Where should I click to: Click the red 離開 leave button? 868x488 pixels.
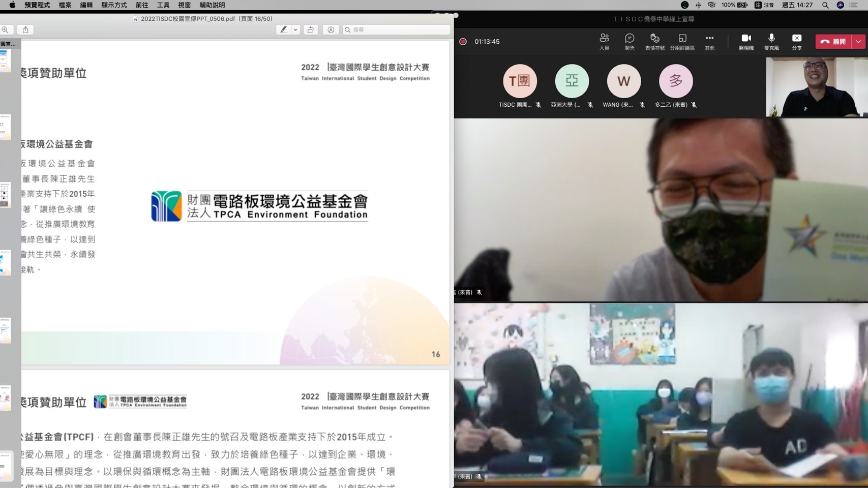coord(833,42)
